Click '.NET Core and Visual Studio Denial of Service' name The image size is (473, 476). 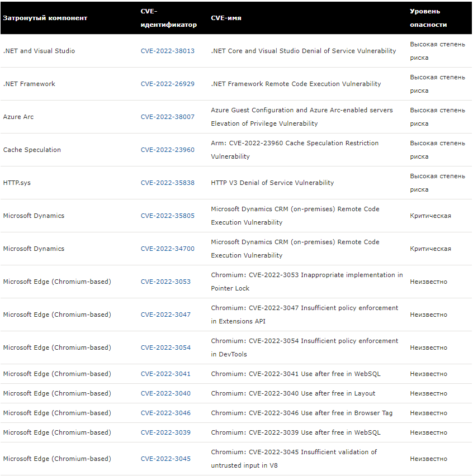coord(304,51)
